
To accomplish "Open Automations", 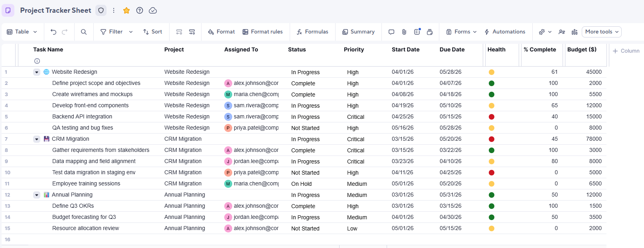I will click(x=505, y=32).
